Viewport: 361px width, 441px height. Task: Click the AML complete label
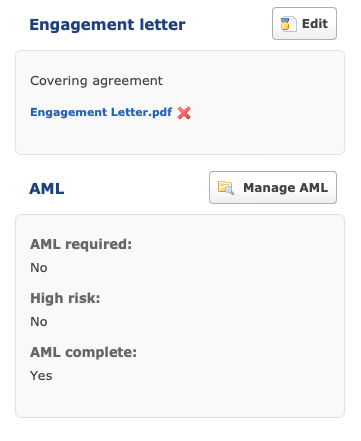coord(84,352)
